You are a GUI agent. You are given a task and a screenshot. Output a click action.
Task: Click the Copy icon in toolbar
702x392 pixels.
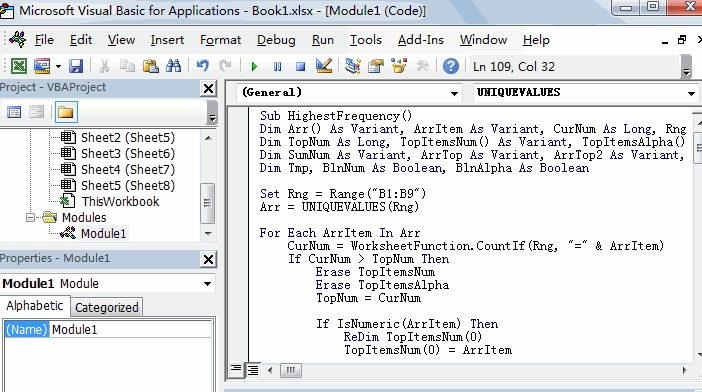click(127, 66)
